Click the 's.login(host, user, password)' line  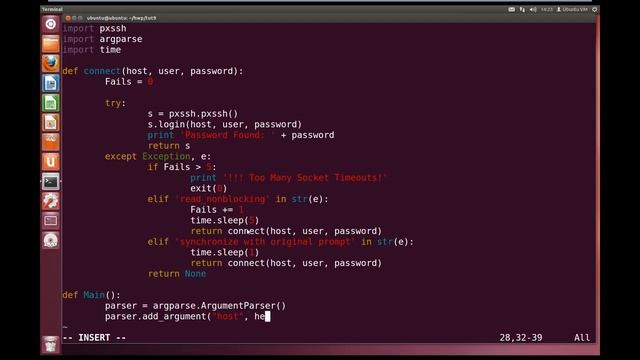(224, 124)
